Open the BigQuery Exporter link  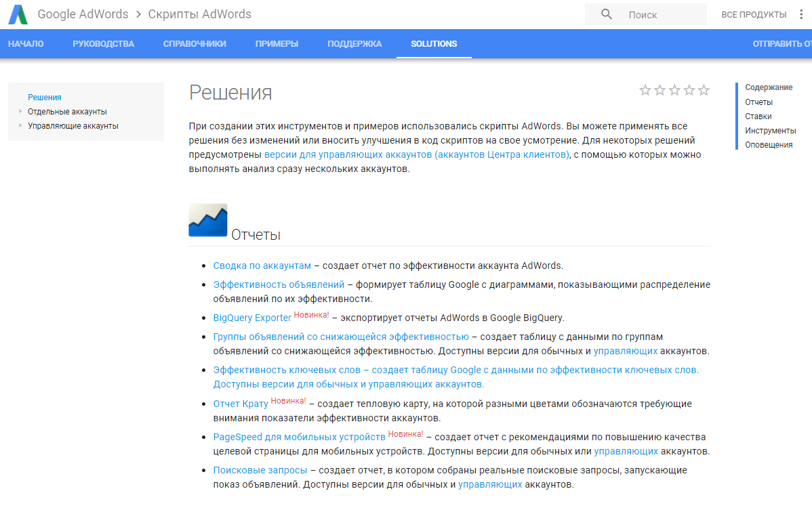tap(252, 318)
